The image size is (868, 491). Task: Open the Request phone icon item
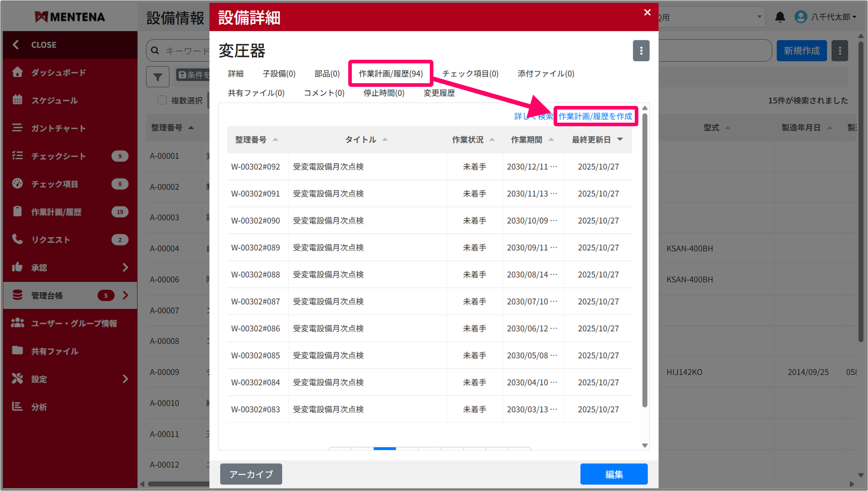point(18,239)
